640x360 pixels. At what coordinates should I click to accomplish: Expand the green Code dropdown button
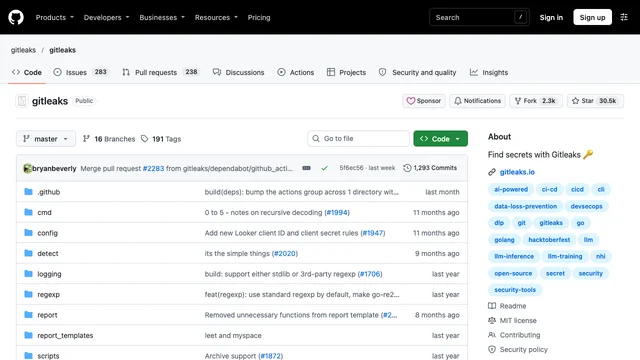(440, 139)
